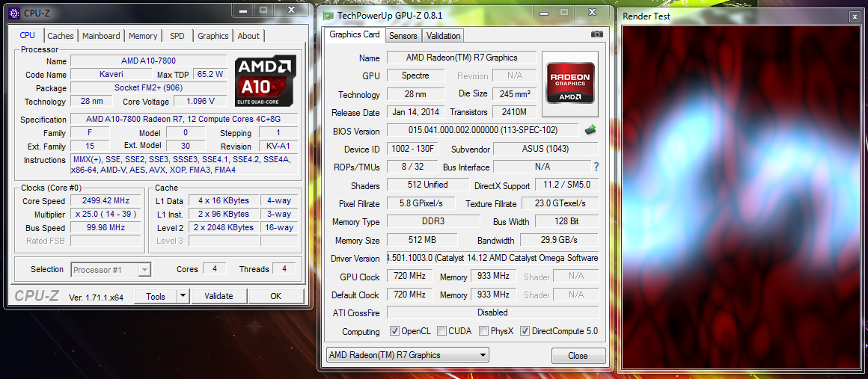Click the Close button in GPU-Z
Viewport: 868px width, 379px height.
point(578,355)
